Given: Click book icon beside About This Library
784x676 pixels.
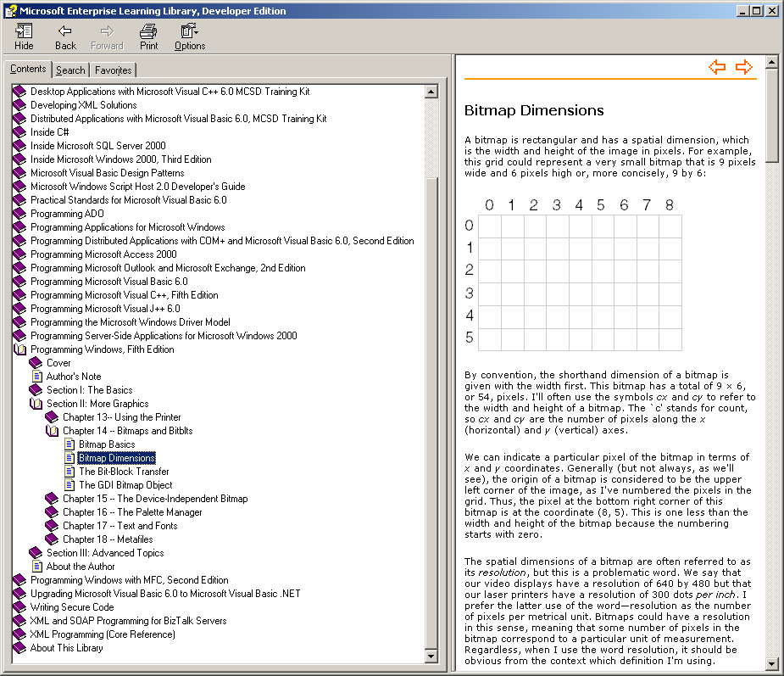Looking at the screenshot, I should click(19, 648).
